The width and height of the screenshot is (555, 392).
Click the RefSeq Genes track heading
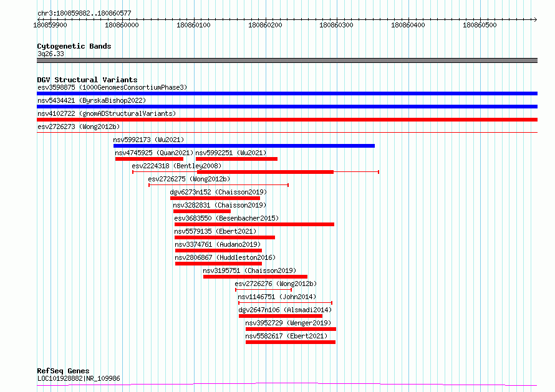point(63,371)
